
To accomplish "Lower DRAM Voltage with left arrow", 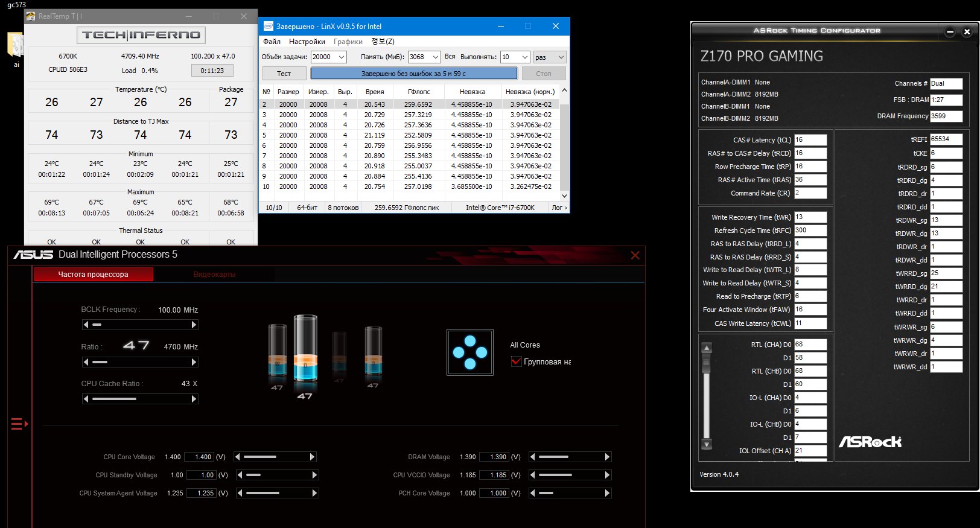I will coord(533,457).
